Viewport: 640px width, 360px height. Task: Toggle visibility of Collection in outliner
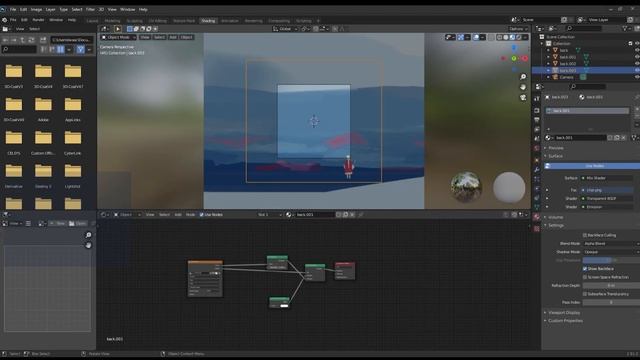tap(637, 44)
